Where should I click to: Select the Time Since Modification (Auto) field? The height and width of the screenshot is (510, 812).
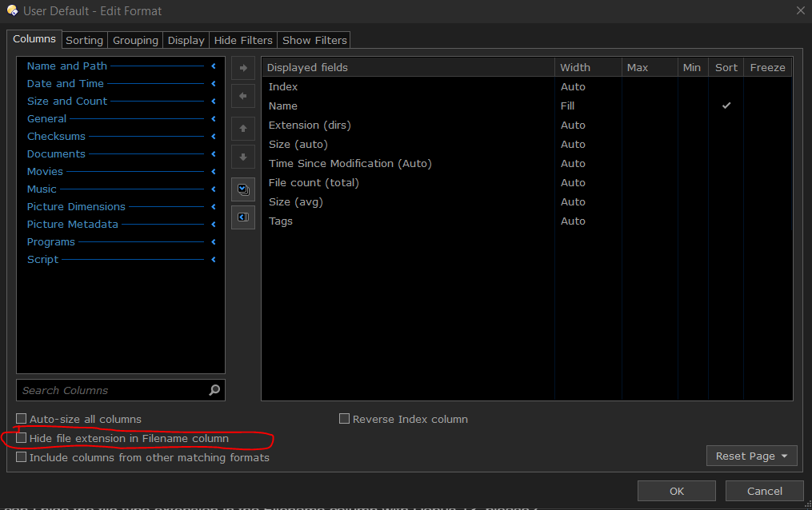pyautogui.click(x=350, y=164)
